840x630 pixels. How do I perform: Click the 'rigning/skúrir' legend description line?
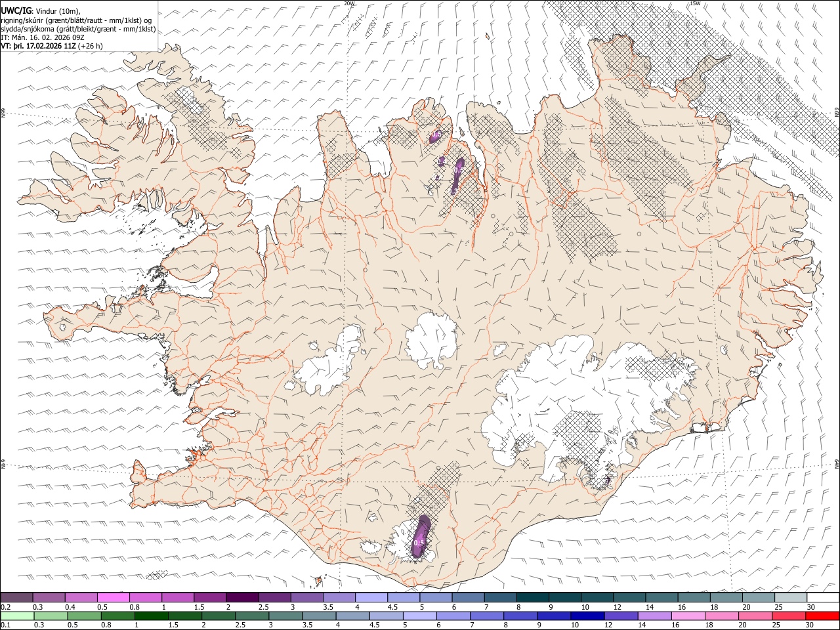77,20
